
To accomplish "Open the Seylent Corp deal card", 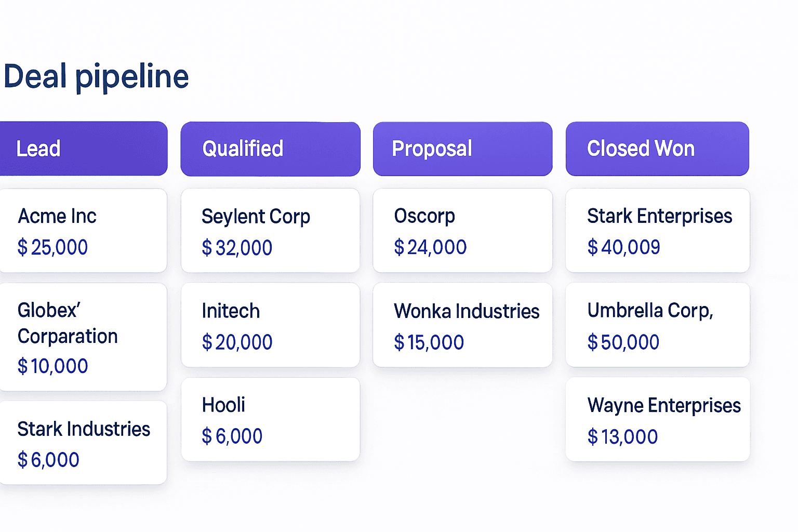I will pyautogui.click(x=270, y=231).
